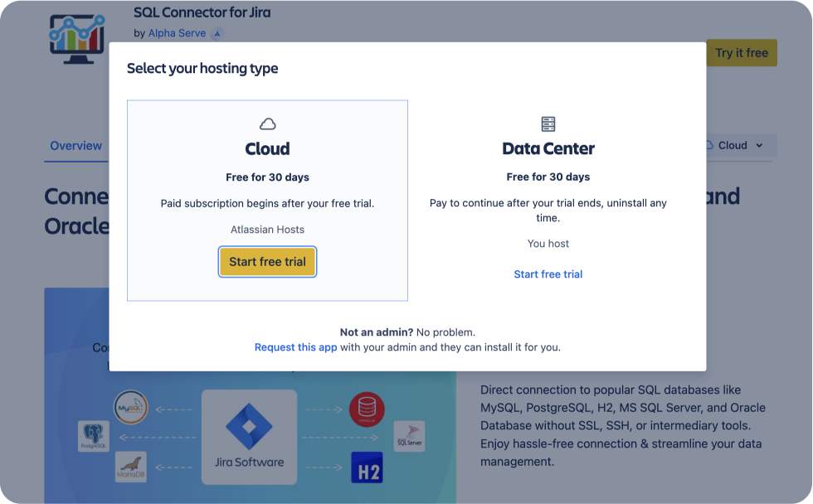Viewport: 813px width, 504px height.
Task: Click the badge icon next to Alpha Serve
Action: pos(217,33)
